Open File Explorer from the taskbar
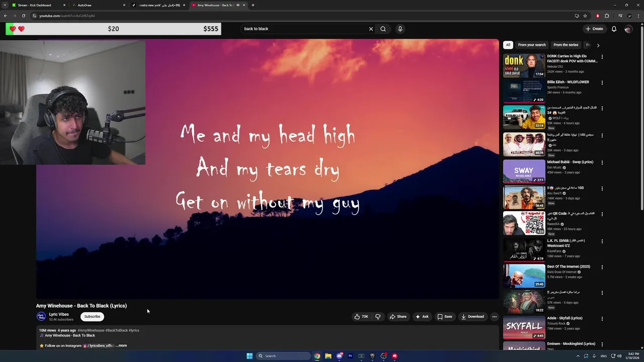The image size is (644, 362). coord(328,356)
